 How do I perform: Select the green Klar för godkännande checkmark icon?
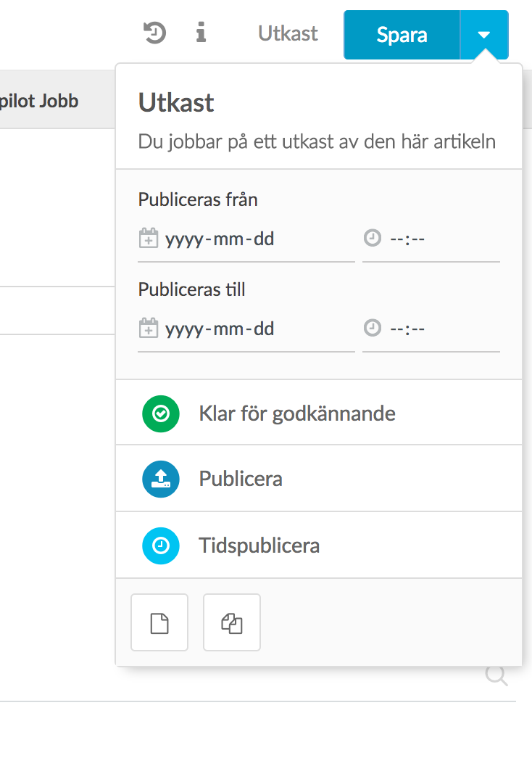[160, 413]
